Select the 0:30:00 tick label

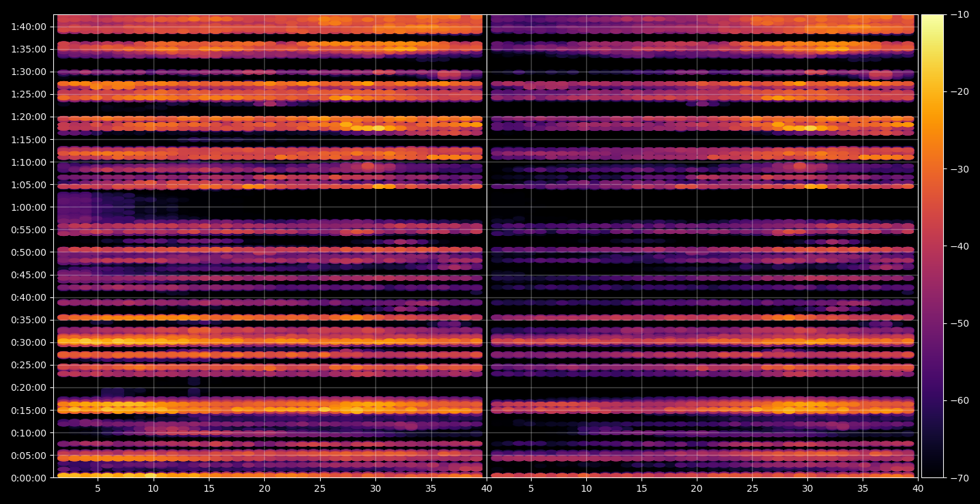29,342
